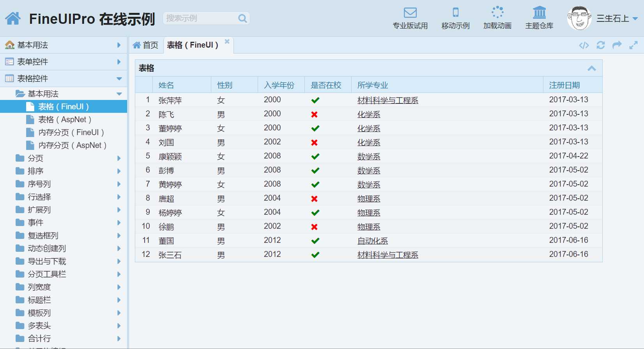Screen dimensions: 644x349
Task: Click the 合计行 folder icon
Action: (x=20, y=338)
